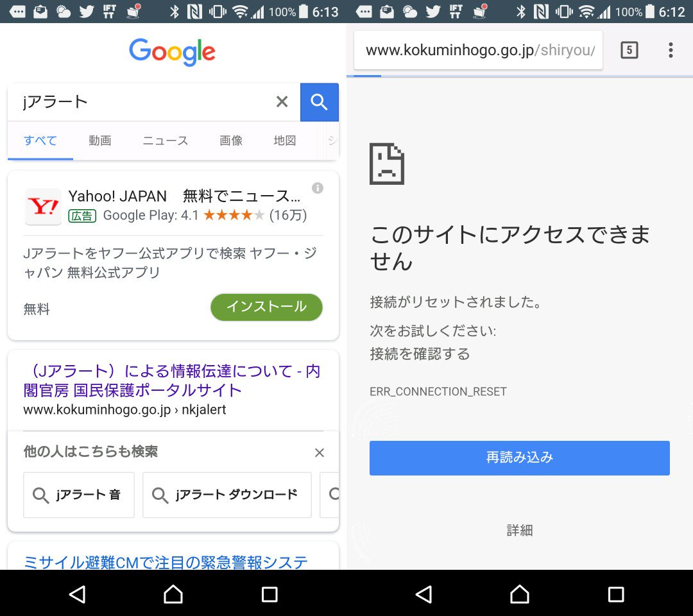Tap the jアラート ダウンロード suggestion chip
Image resolution: width=693 pixels, height=616 pixels.
227,495
